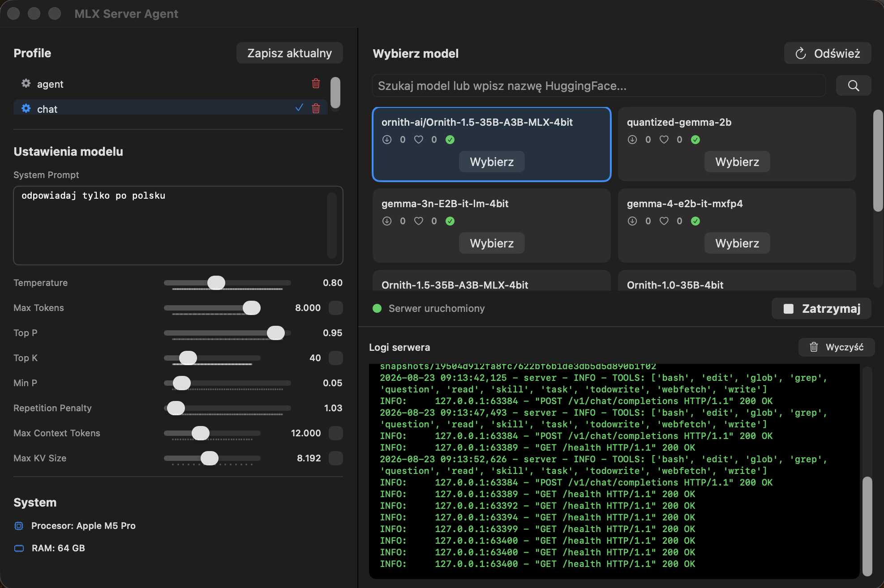Screen dimensions: 884x588
Task: Click the profile list scrollbar
Action: (335, 93)
